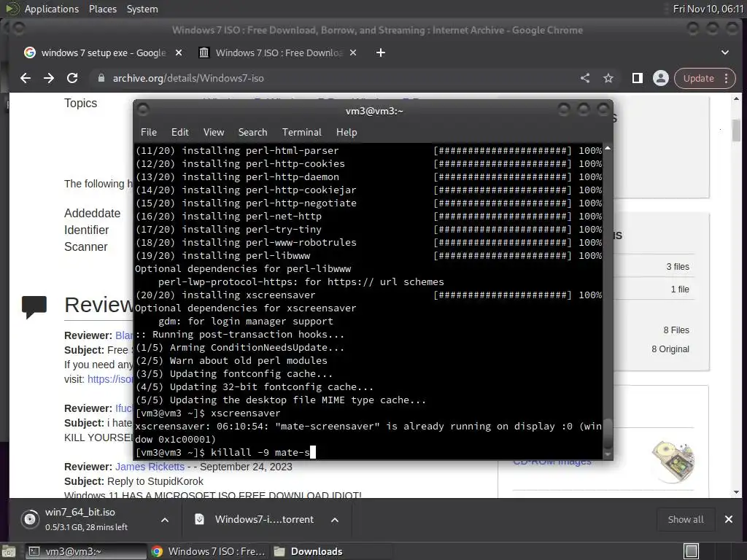Open the terminal Help menu
The image size is (747, 560).
(347, 133)
